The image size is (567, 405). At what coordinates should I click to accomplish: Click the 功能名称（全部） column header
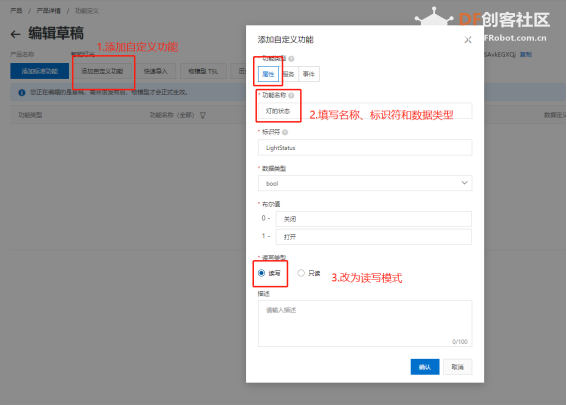pyautogui.click(x=172, y=115)
